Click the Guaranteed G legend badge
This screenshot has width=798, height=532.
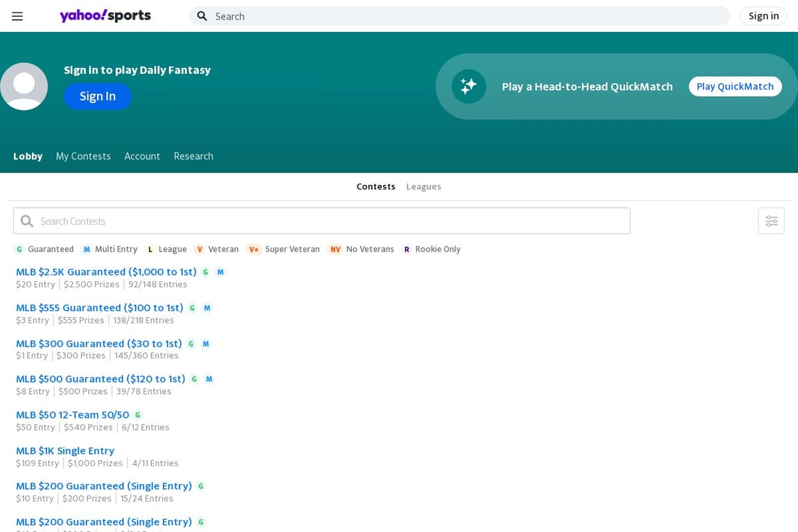19,249
